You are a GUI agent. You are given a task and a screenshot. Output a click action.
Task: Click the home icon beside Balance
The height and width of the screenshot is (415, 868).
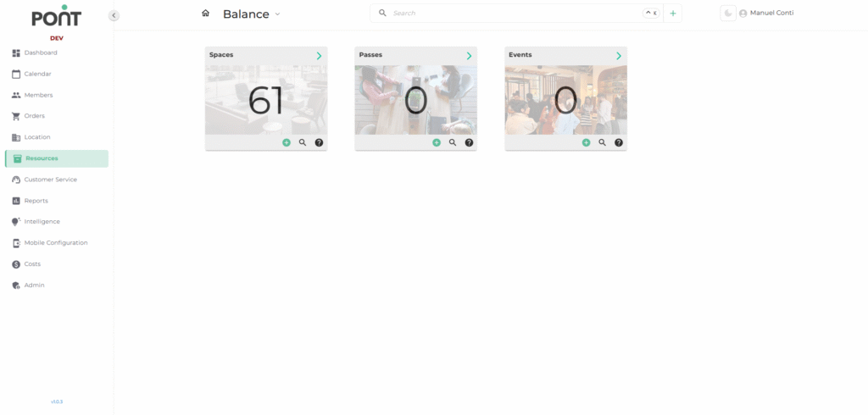pyautogui.click(x=205, y=14)
